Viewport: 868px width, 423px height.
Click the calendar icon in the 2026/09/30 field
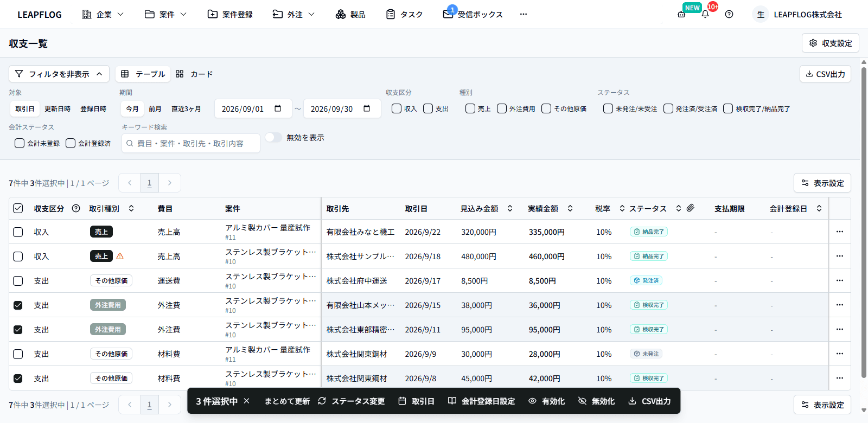pyautogui.click(x=367, y=108)
